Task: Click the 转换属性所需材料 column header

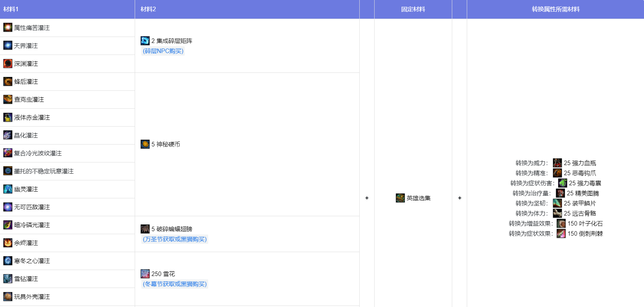Action: click(x=555, y=9)
